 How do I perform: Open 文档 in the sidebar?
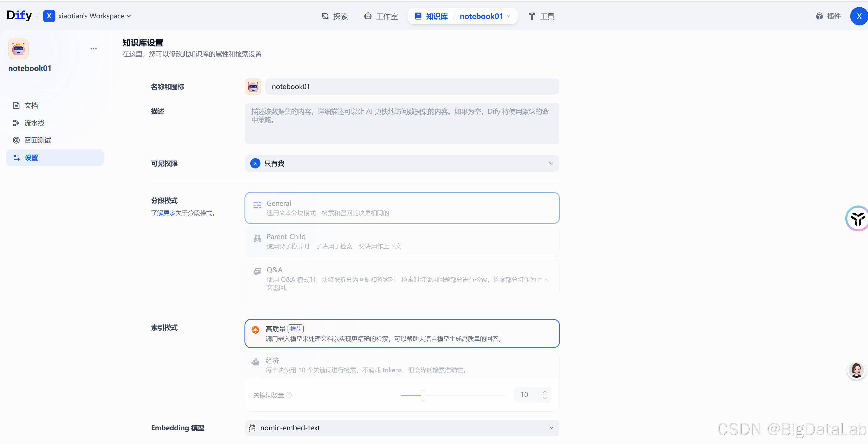pos(55,105)
